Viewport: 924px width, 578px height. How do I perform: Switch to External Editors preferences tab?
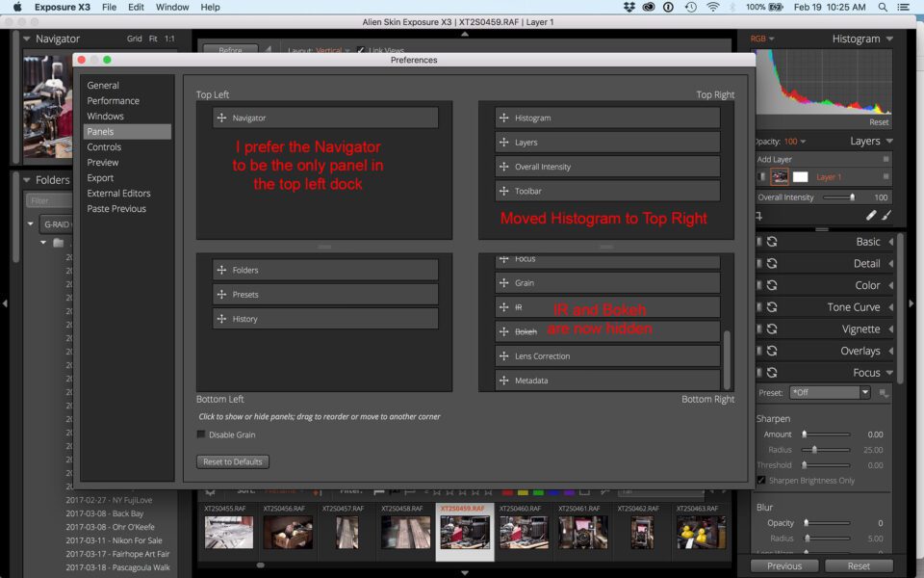[x=118, y=193]
